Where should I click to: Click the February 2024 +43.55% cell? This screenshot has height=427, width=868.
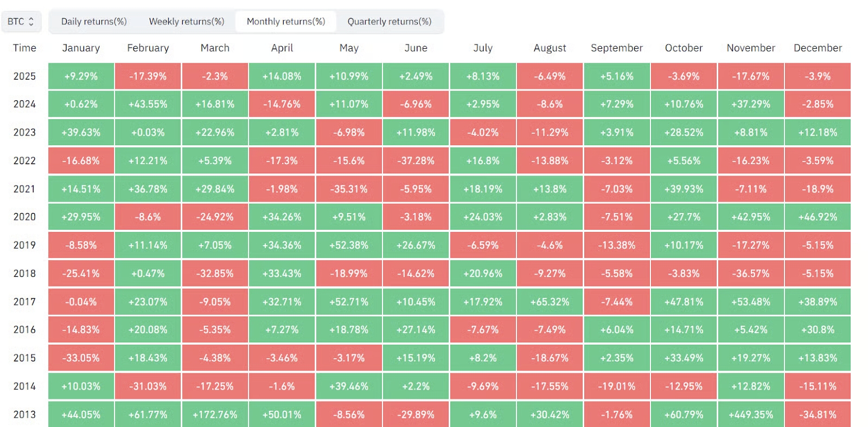[x=148, y=104]
